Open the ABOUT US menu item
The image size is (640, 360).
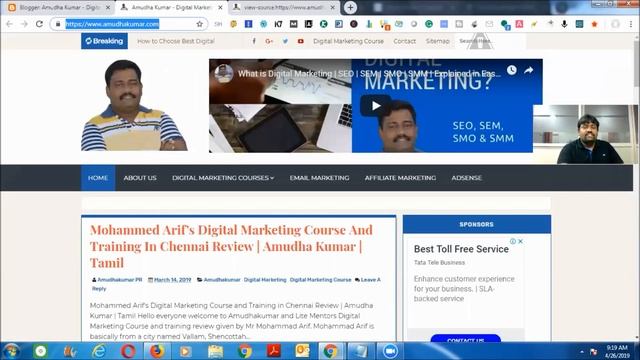coord(140,178)
